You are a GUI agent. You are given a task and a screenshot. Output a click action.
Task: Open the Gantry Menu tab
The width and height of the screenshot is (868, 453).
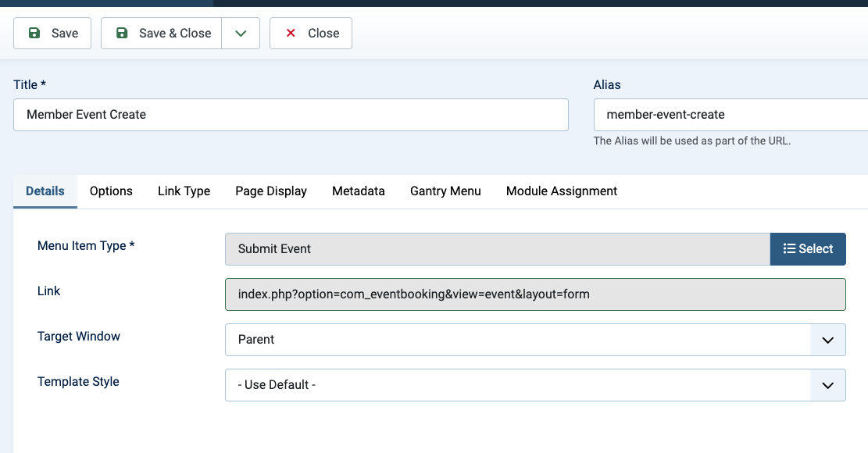click(x=445, y=191)
